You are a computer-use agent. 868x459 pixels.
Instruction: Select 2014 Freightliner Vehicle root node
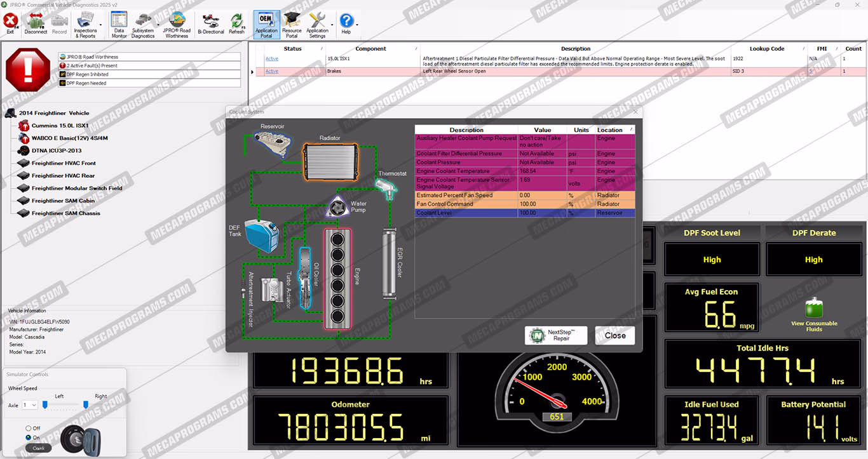pyautogui.click(x=54, y=113)
